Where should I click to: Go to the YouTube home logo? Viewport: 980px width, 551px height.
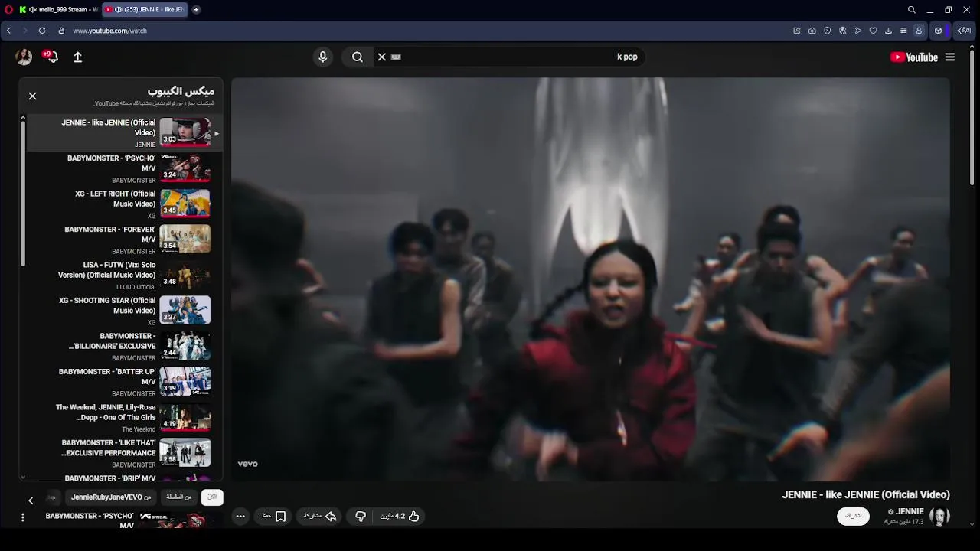tap(914, 57)
